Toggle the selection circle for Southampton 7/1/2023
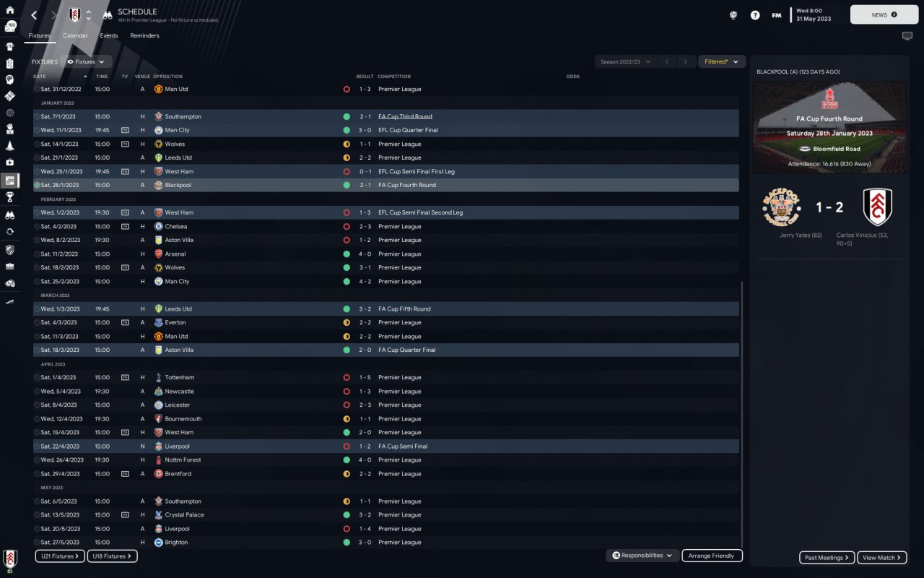This screenshot has width=924, height=578. click(37, 117)
